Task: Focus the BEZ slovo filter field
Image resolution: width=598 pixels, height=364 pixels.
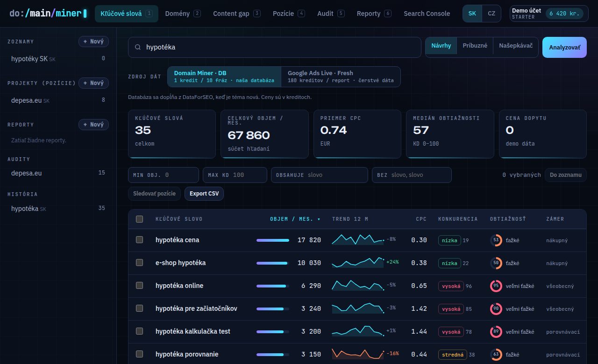Action: pyautogui.click(x=412, y=175)
